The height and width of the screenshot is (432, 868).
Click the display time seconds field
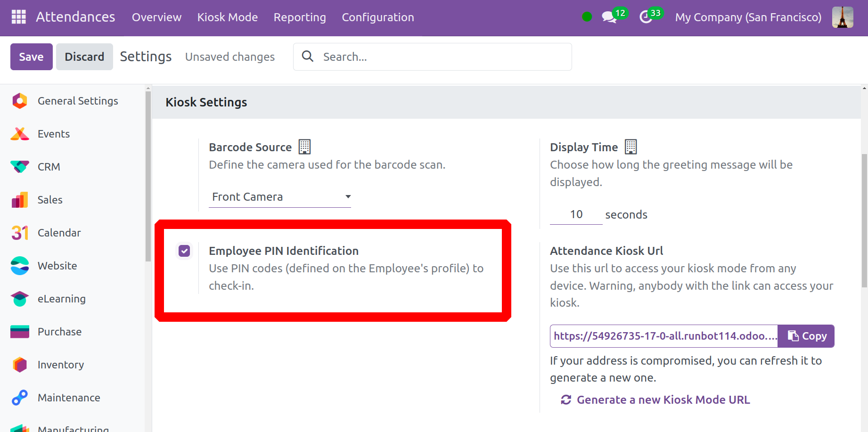point(576,215)
